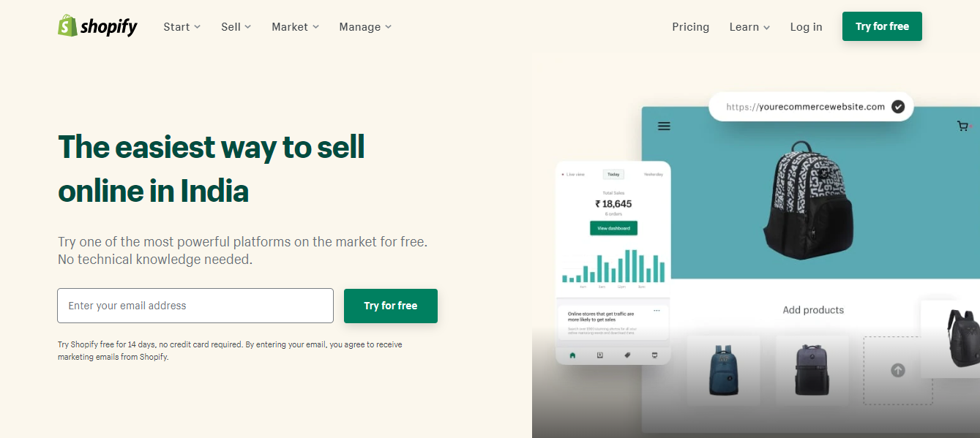Switch to the Today tab in dashboard
The width and height of the screenshot is (980, 438).
coord(613,175)
